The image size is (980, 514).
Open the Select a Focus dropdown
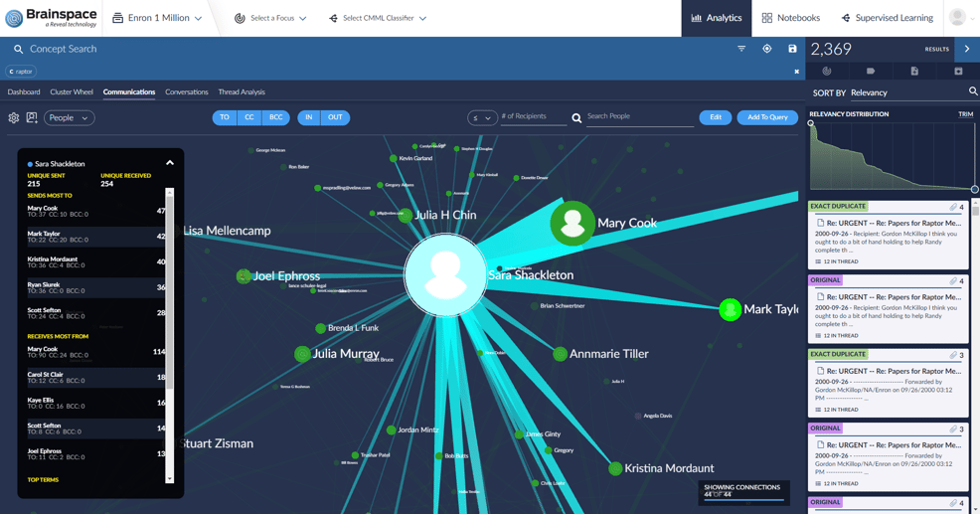click(270, 18)
